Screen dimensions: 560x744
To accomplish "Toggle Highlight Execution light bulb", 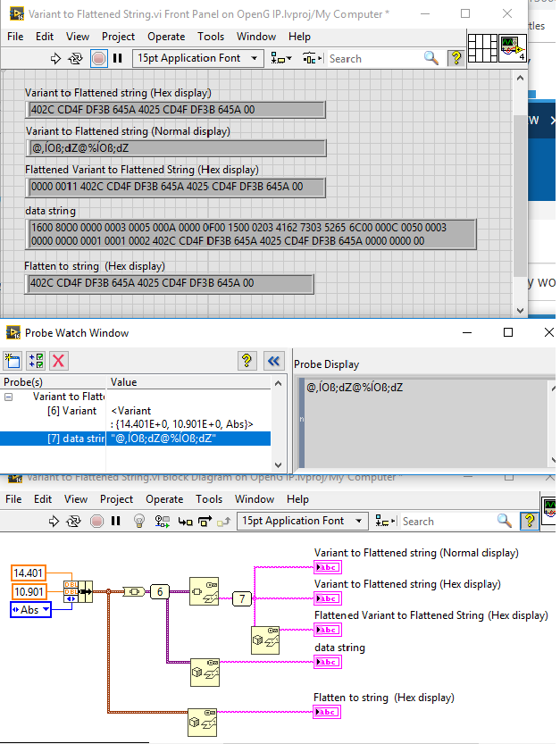I will click(139, 522).
